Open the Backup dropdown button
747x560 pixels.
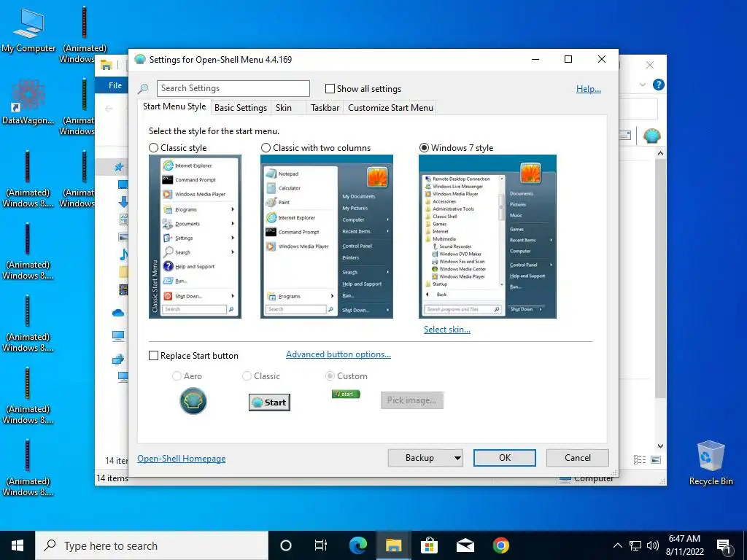click(x=425, y=458)
